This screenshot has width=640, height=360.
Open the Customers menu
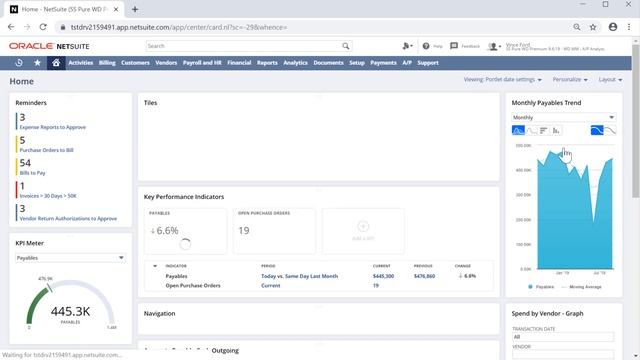tap(135, 63)
